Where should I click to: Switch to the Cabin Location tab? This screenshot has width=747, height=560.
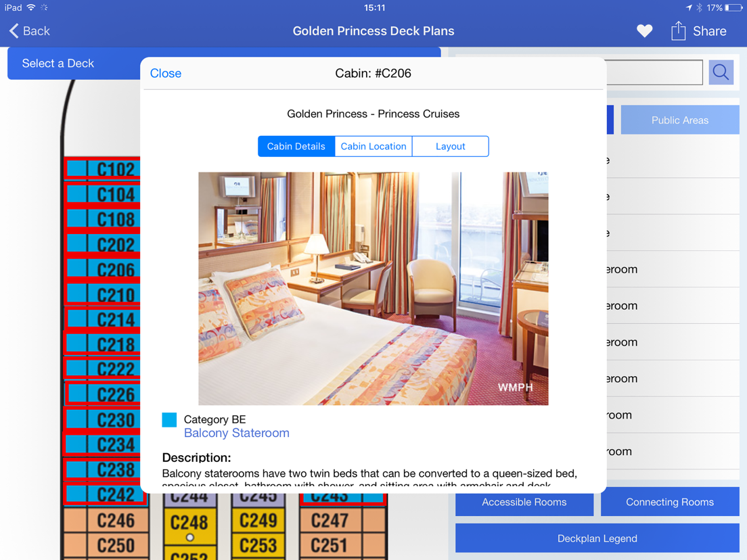[373, 146]
